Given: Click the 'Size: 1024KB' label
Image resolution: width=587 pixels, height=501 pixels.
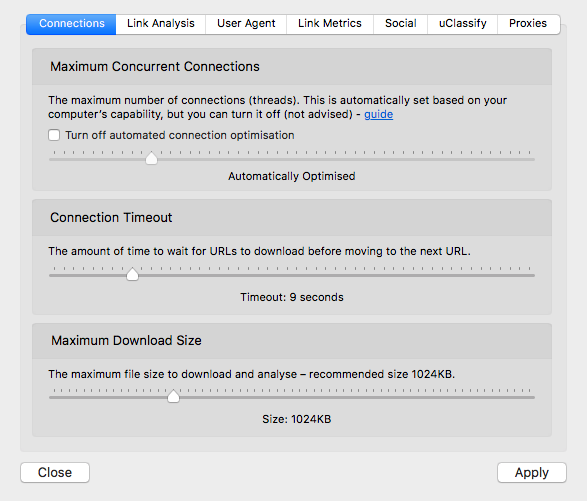Looking at the screenshot, I should point(296,419).
